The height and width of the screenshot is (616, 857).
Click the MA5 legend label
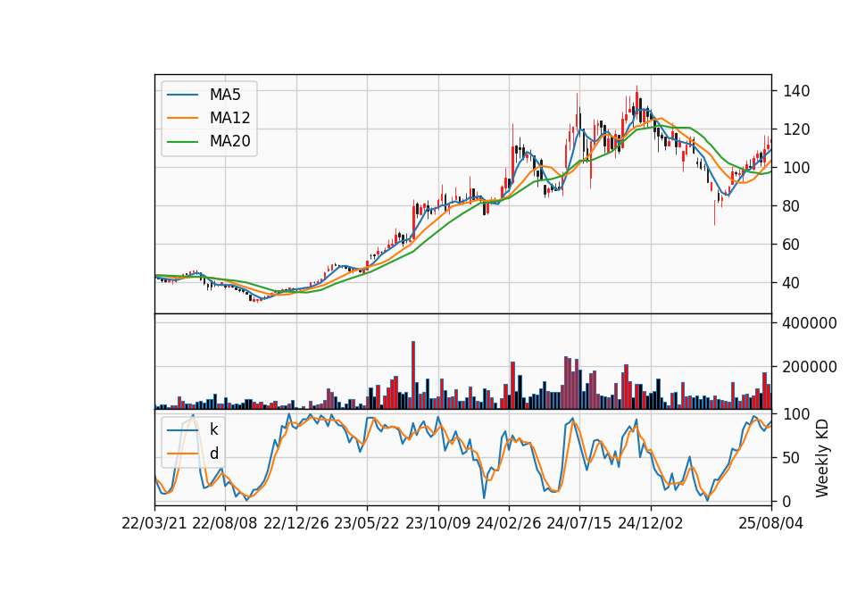click(x=225, y=95)
